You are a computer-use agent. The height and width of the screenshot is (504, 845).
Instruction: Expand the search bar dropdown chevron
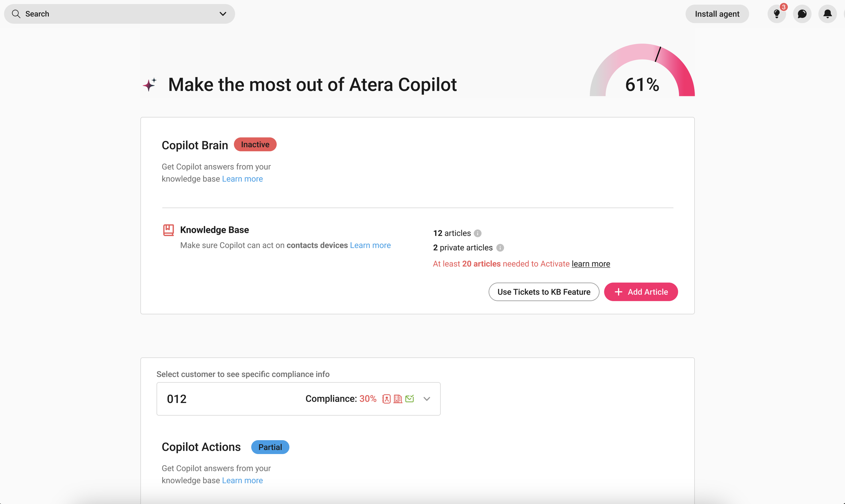tap(223, 14)
